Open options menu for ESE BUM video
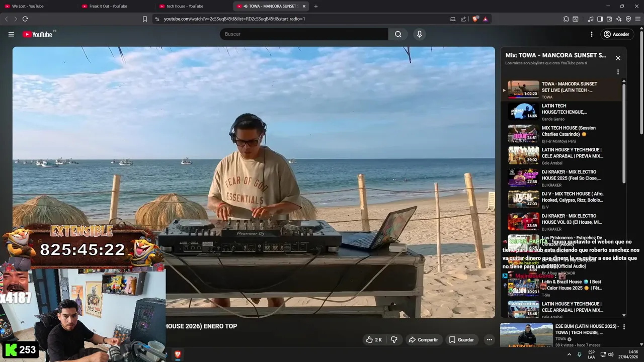This screenshot has height=362, width=644. [x=624, y=327]
